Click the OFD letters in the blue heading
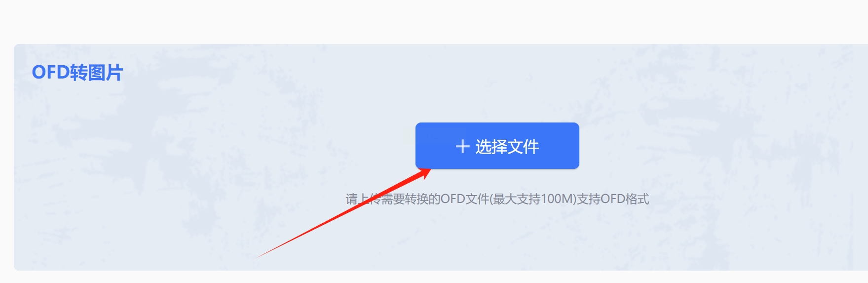Viewport: 868px width, 283px height. point(51,73)
